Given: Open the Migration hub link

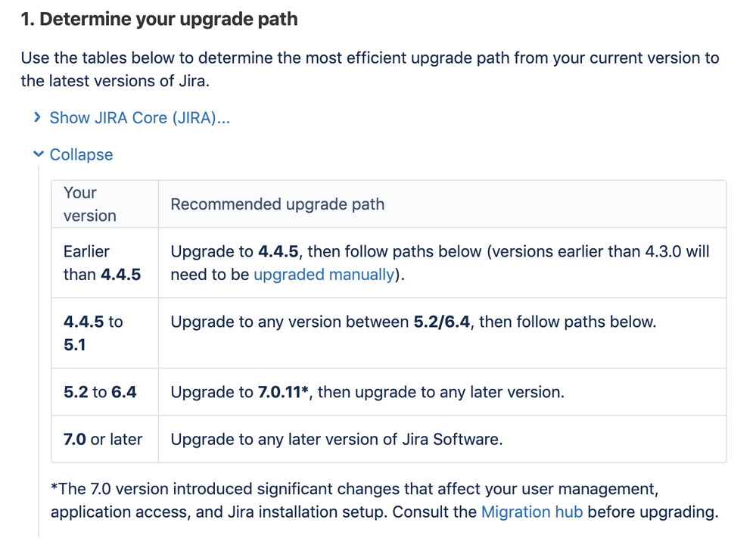Looking at the screenshot, I should click(532, 512).
